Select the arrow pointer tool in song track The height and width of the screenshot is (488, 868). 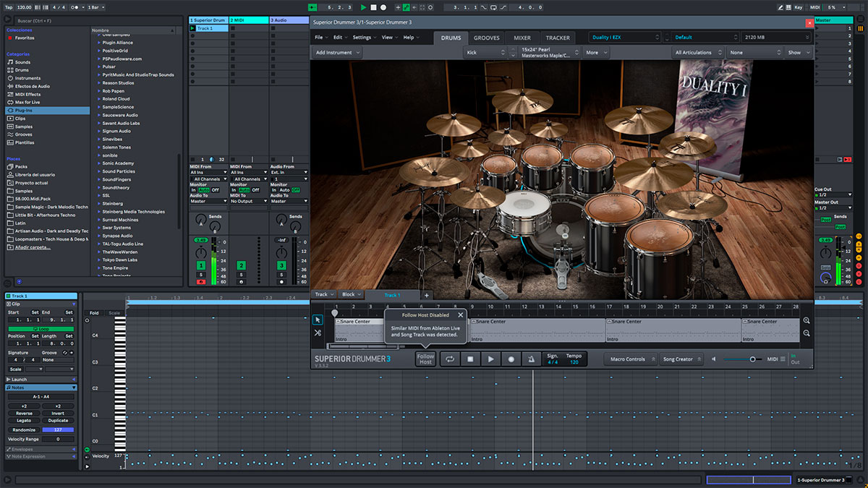(318, 320)
